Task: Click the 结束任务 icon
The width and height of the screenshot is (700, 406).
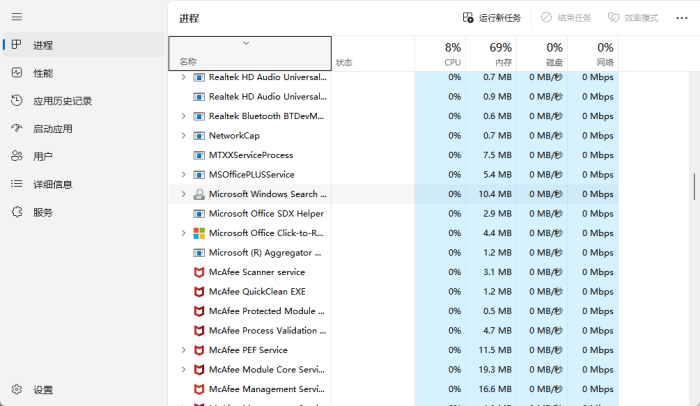Action: click(546, 17)
